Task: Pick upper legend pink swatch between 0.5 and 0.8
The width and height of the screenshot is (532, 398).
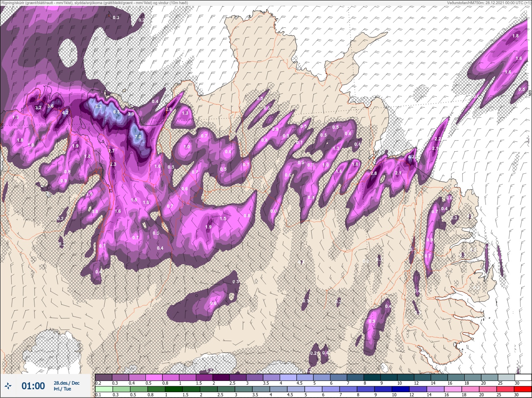Action: pyautogui.click(x=154, y=377)
